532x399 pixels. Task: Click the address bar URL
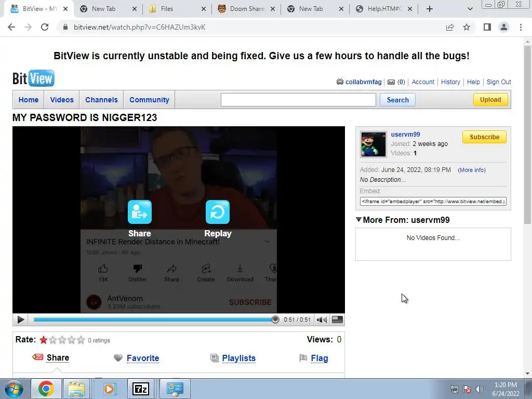pyautogui.click(x=139, y=27)
